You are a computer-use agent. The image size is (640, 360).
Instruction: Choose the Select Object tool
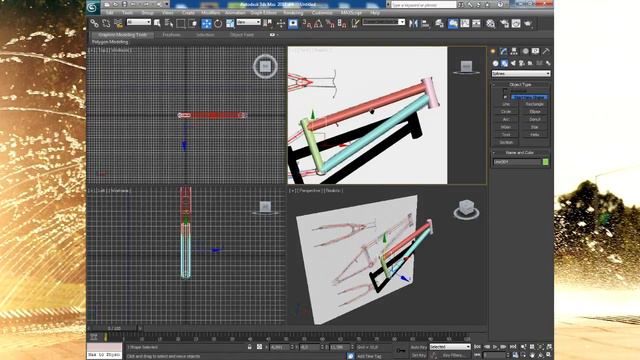pos(157,23)
